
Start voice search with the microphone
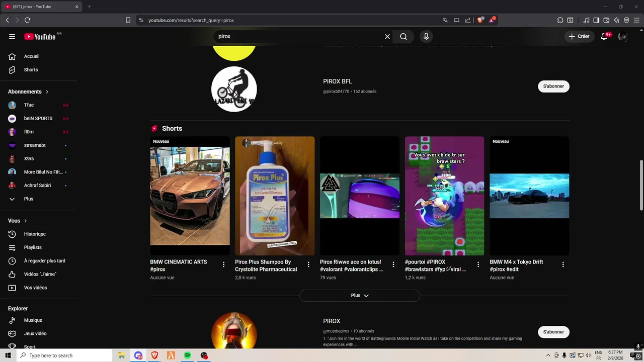click(426, 36)
